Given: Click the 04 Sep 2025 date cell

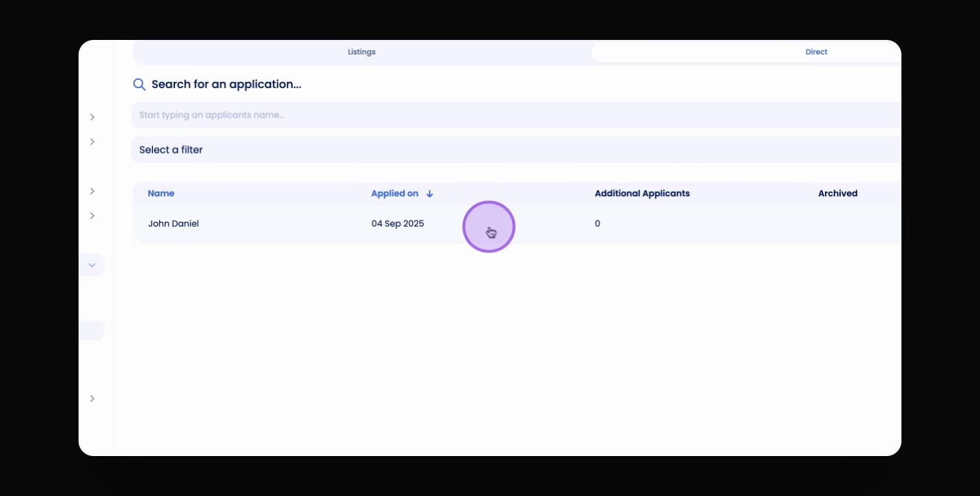Looking at the screenshot, I should (x=398, y=224).
